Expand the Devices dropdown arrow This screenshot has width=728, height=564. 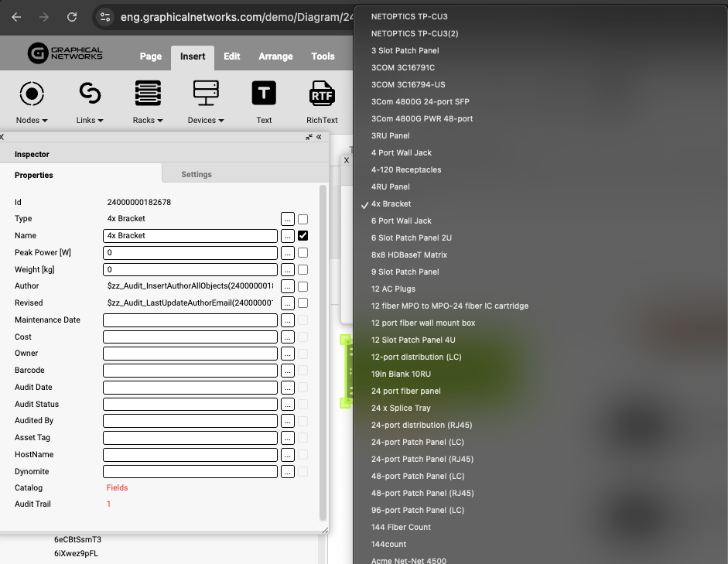pos(221,121)
